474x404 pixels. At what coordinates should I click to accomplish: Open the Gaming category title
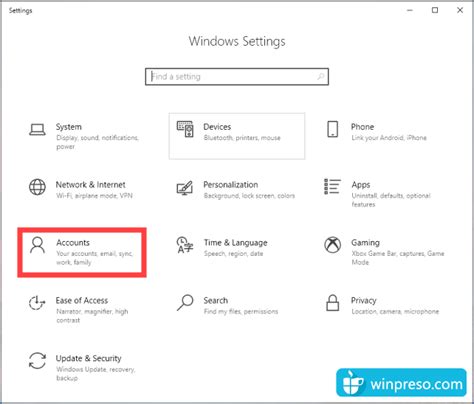click(365, 243)
